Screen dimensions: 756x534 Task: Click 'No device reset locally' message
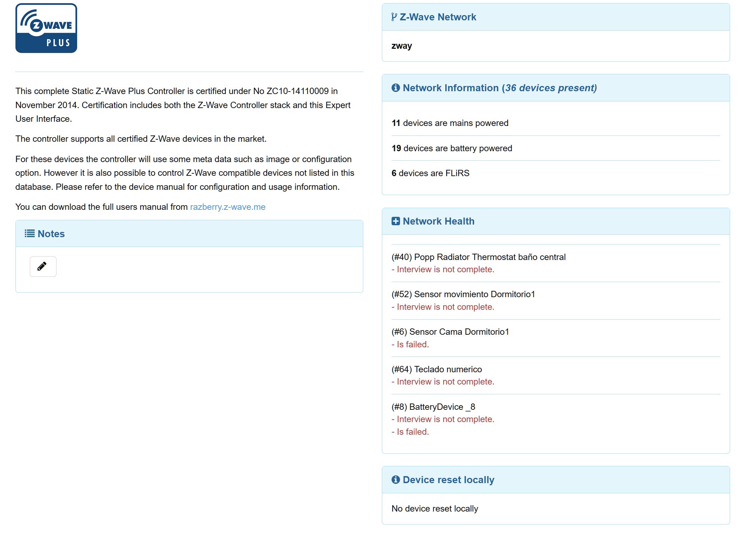435,509
